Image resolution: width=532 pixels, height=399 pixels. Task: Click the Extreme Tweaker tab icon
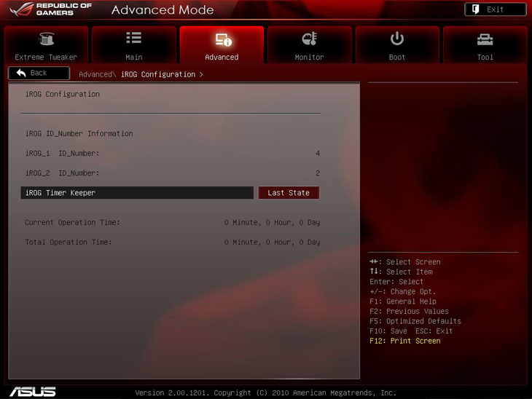(46, 39)
